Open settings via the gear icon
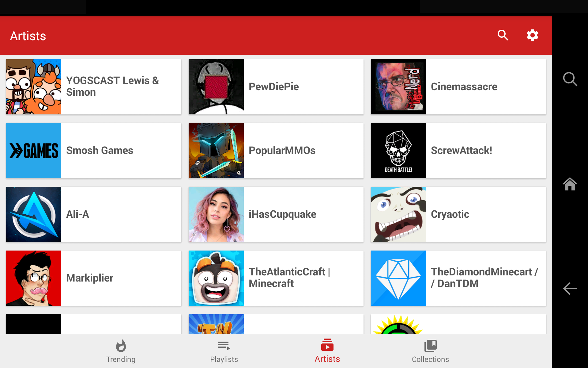The width and height of the screenshot is (588, 368). point(532,35)
